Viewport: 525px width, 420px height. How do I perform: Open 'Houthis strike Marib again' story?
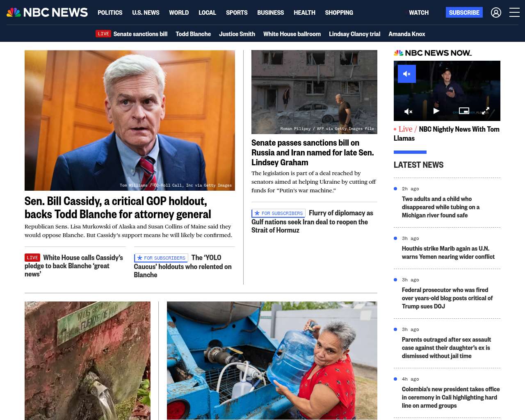point(448,253)
